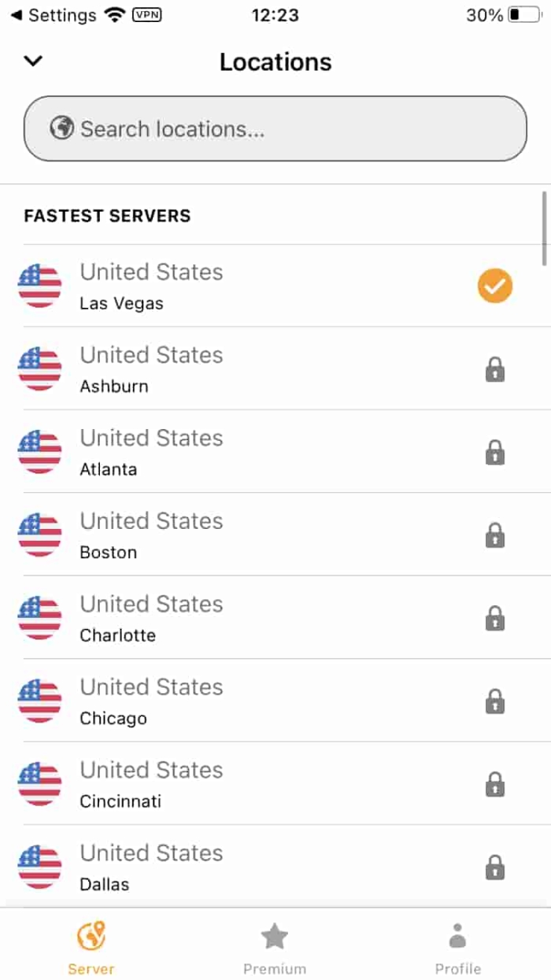Click the VPN badge in the status bar

point(146,14)
